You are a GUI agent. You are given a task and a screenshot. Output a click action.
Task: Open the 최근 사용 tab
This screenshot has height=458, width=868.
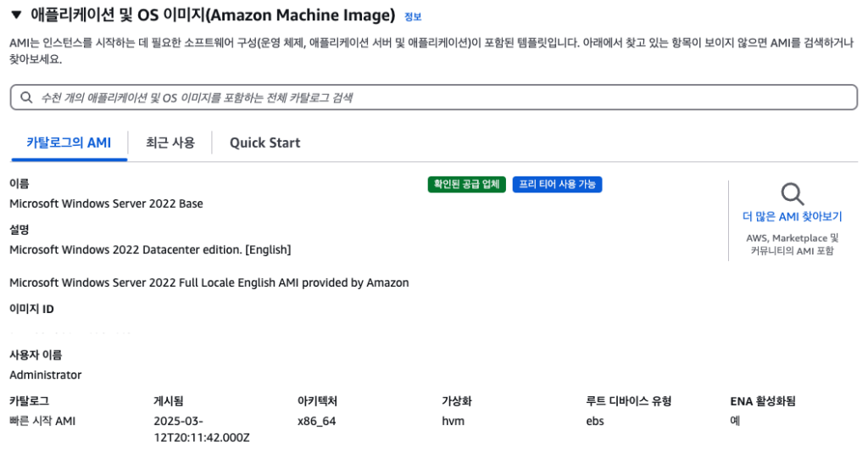click(170, 142)
